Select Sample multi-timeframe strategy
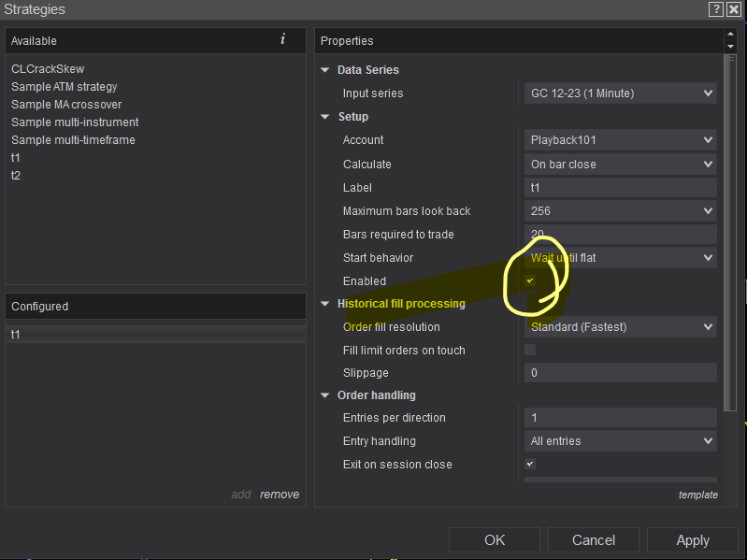Screen dimensions: 747x560 pos(73,140)
